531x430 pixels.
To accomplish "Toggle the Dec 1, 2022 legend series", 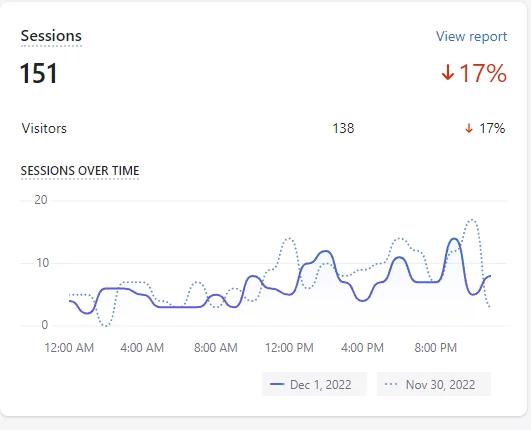I will click(314, 384).
